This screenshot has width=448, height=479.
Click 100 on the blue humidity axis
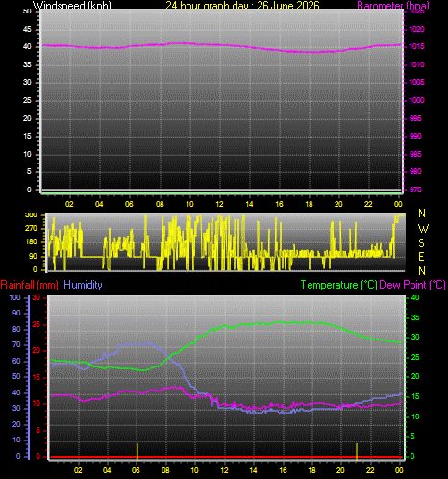coord(14,297)
